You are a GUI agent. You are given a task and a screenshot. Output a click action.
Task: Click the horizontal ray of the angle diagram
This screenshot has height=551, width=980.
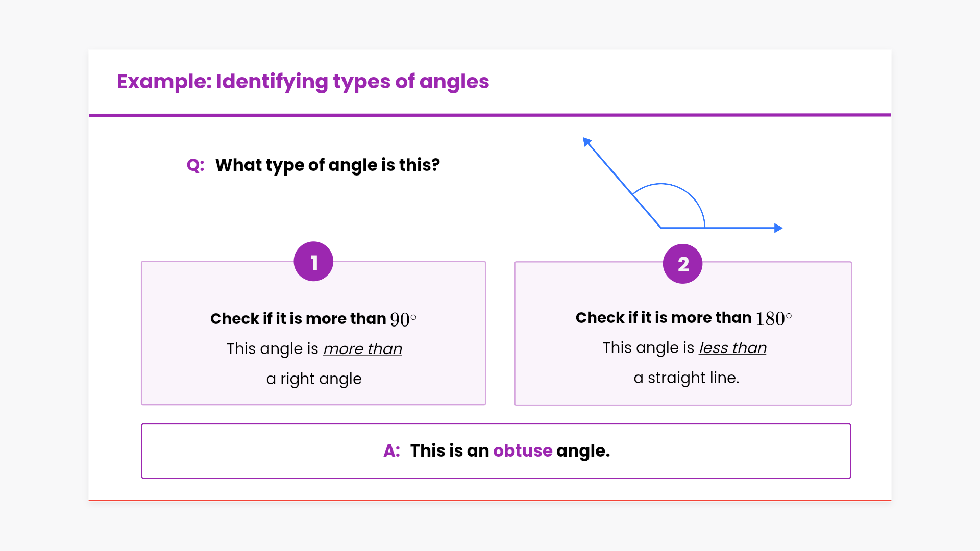[x=725, y=228]
